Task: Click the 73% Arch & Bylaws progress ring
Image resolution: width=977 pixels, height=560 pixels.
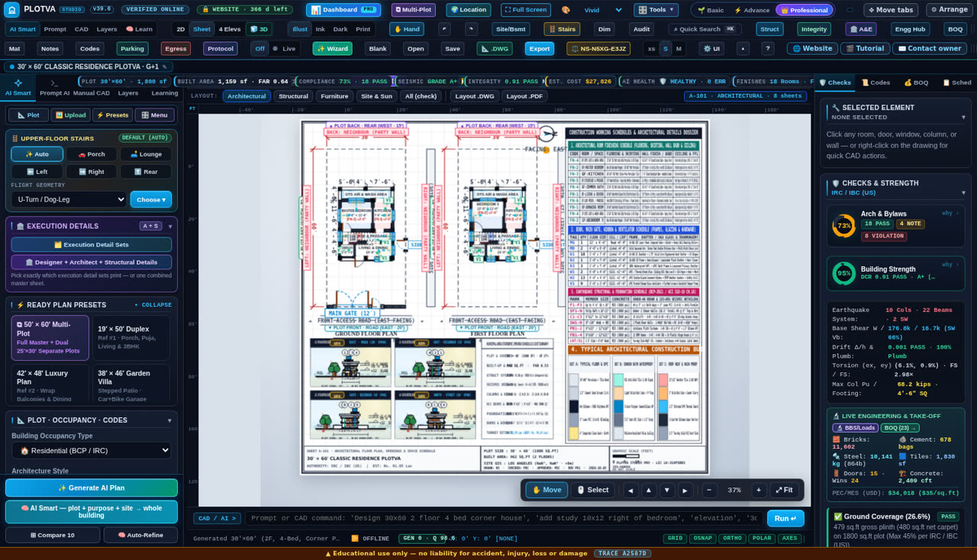Action: tap(843, 226)
